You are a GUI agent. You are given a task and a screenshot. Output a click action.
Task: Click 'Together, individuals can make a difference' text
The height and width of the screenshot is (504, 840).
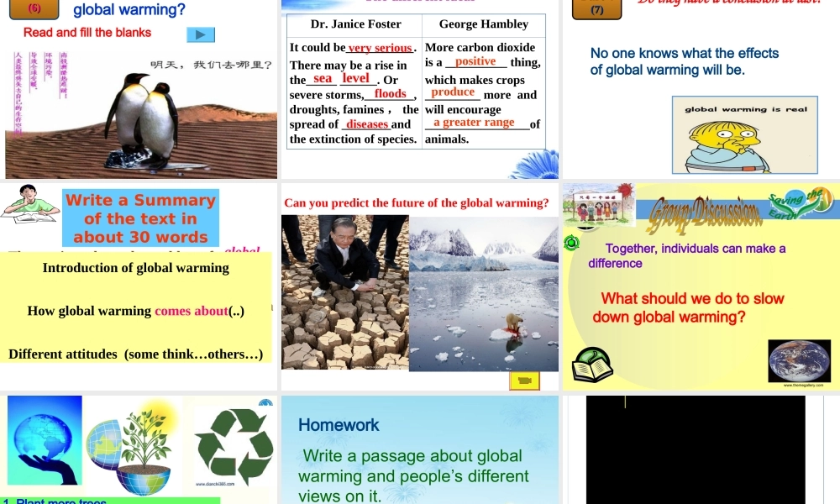click(687, 256)
